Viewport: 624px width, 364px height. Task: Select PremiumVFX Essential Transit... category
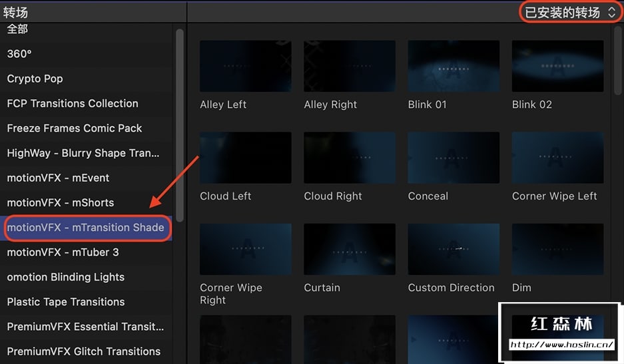click(85, 327)
